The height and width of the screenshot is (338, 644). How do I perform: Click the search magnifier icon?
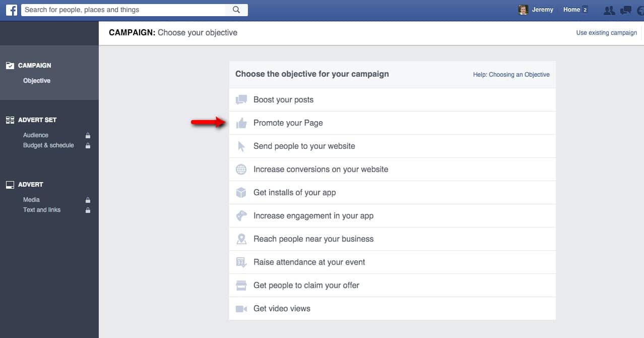[236, 10]
